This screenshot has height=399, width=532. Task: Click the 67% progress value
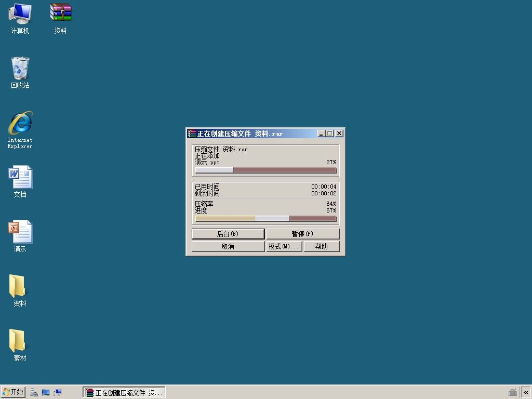[x=331, y=211]
